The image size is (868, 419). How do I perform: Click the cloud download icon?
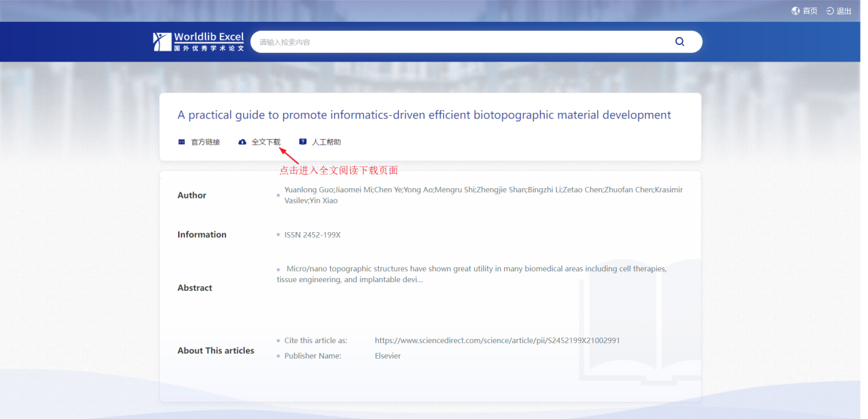(x=242, y=142)
